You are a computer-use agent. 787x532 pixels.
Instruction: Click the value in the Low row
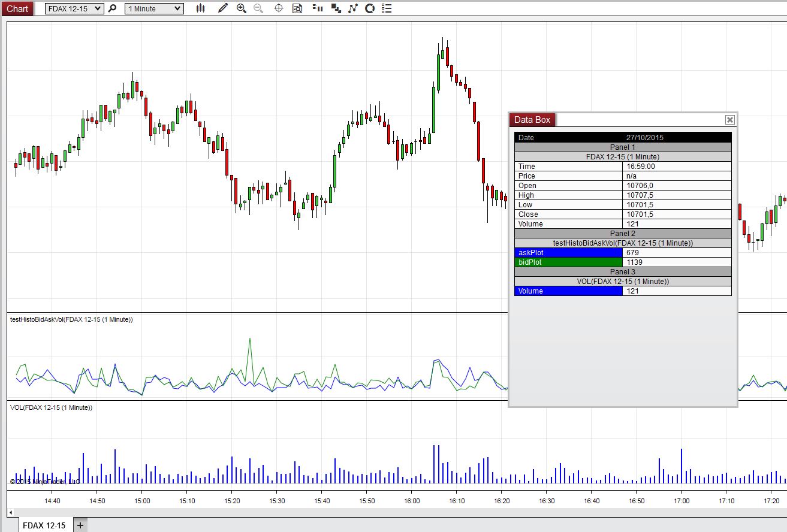639,205
